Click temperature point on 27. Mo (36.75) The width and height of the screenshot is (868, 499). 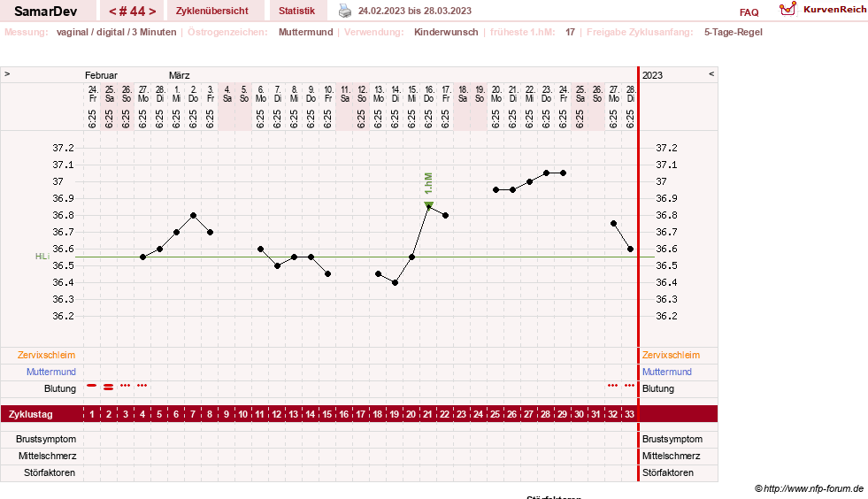pyautogui.click(x=613, y=224)
